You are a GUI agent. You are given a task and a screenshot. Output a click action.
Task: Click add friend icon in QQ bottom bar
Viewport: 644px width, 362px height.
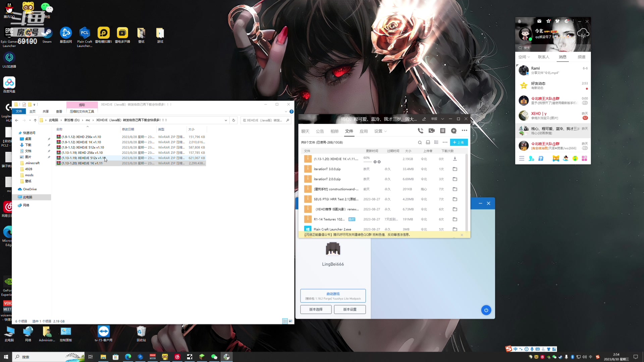pyautogui.click(x=531, y=159)
